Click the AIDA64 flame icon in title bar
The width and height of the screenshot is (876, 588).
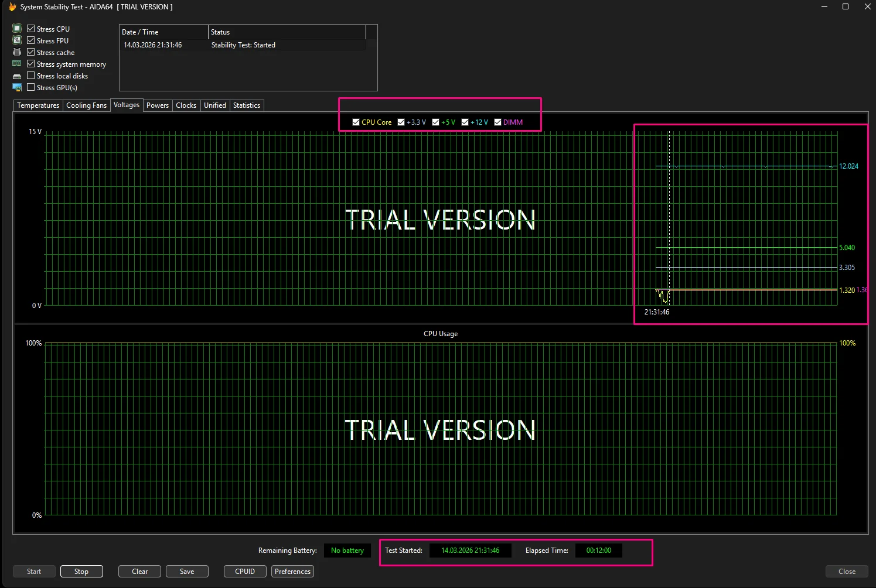pyautogui.click(x=12, y=7)
